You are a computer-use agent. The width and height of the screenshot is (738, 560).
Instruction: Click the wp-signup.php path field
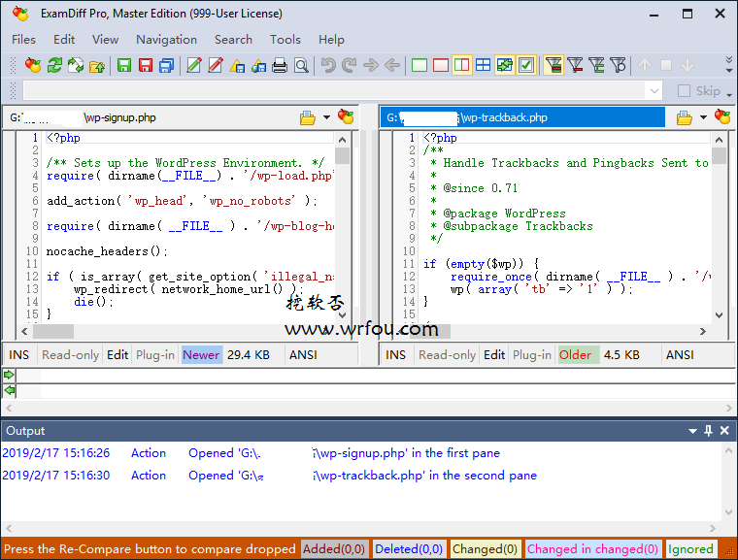tap(151, 117)
